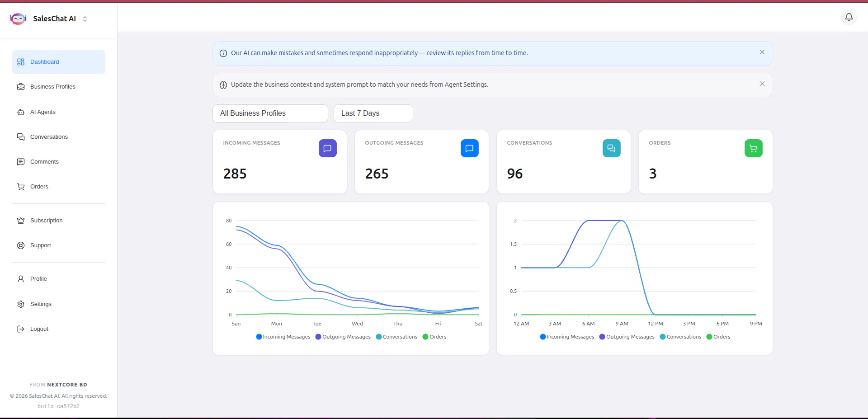Dismiss the AI mistakes warning banner
The width and height of the screenshot is (868, 419).
[762, 52]
